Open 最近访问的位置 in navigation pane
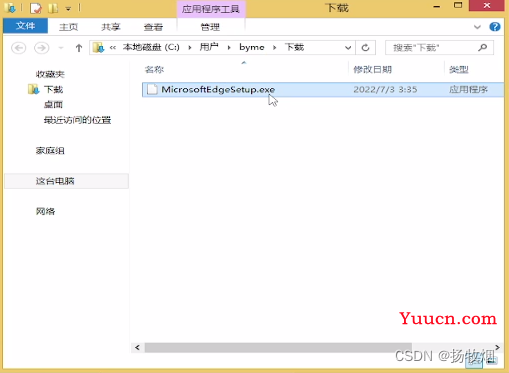Image resolution: width=509 pixels, height=373 pixels. 77,120
